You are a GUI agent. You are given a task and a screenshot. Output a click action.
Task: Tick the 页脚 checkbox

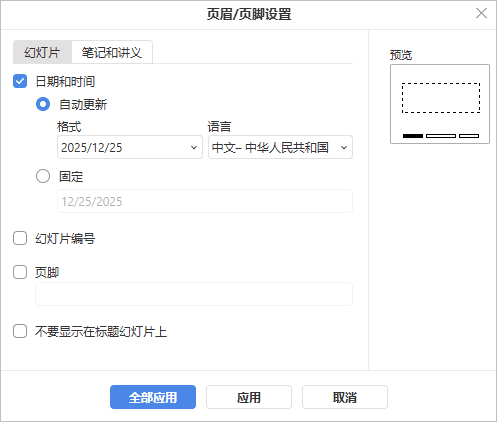tap(20, 272)
